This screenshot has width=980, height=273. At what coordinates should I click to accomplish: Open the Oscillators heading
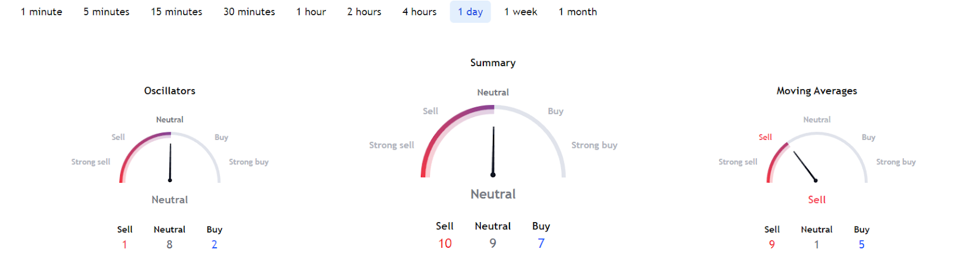coord(170,91)
